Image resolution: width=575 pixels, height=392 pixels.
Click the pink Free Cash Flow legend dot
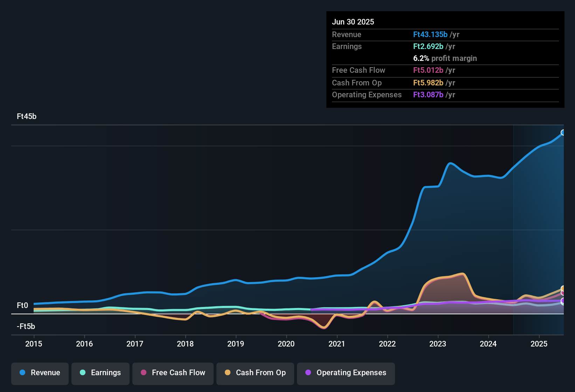144,373
